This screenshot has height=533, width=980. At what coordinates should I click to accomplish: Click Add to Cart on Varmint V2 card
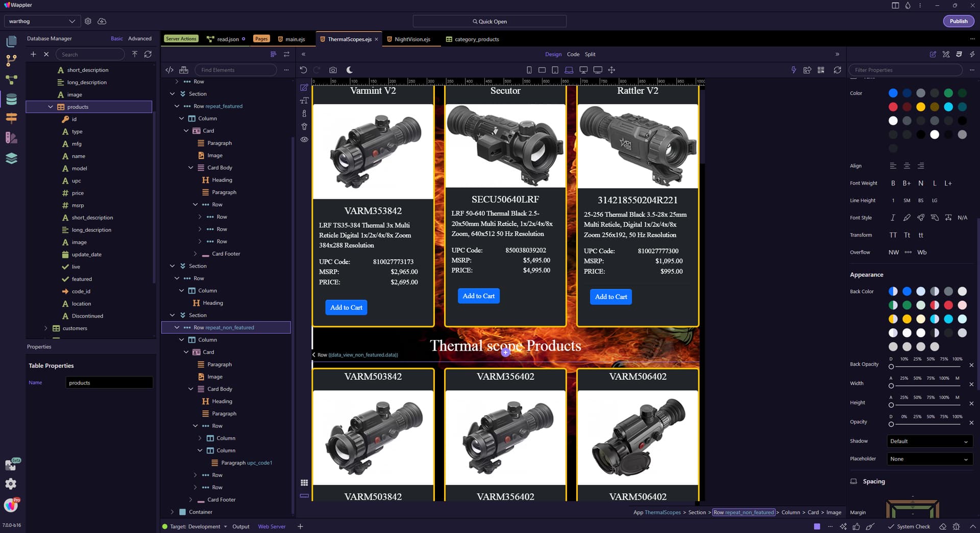pos(346,307)
